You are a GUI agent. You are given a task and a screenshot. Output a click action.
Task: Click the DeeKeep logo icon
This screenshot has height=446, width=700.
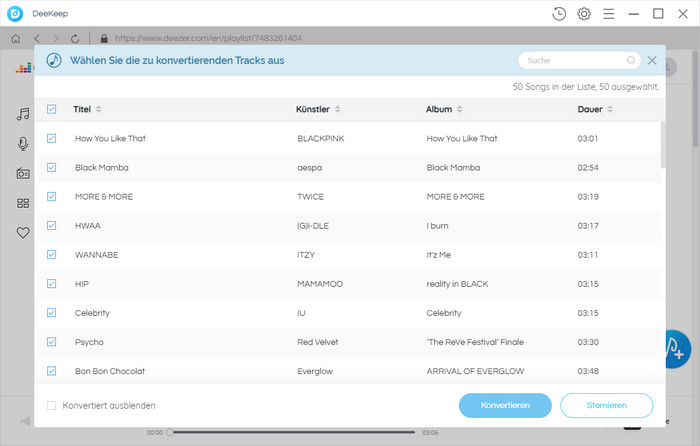click(x=15, y=14)
